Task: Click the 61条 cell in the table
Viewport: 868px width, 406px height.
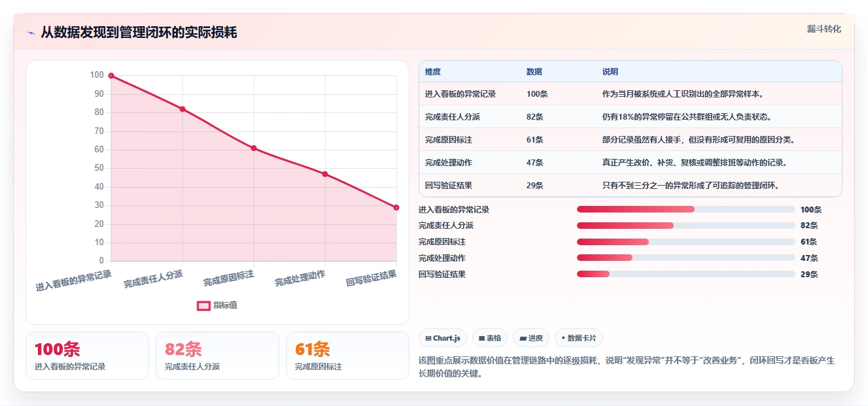Action: point(535,140)
